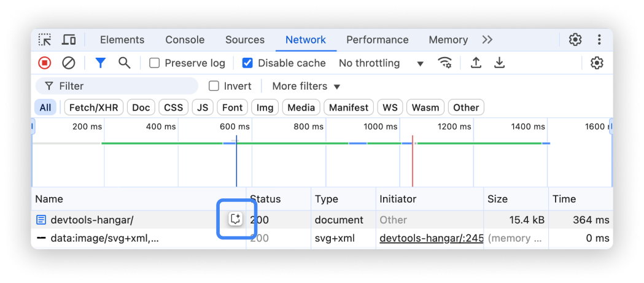Open network conditions Wi-Fi icon
This screenshot has width=644, height=283.
(x=444, y=63)
